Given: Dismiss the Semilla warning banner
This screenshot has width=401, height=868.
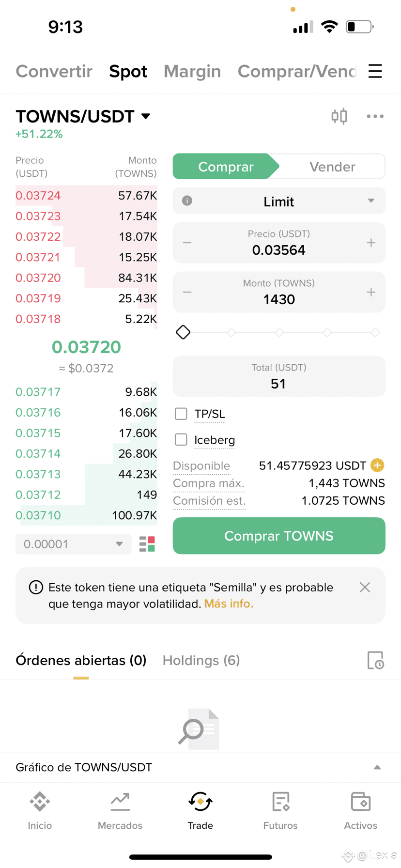Looking at the screenshot, I should coord(365,588).
